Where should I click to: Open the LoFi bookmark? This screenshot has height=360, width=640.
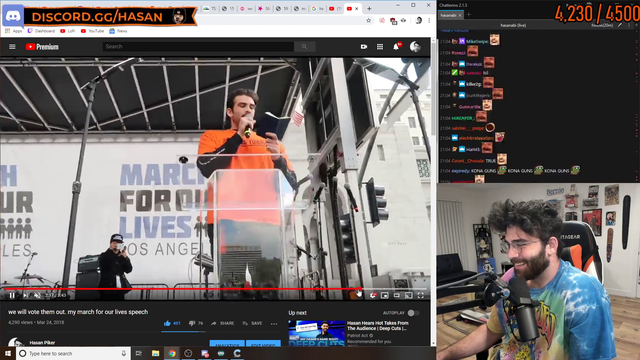coord(68,31)
